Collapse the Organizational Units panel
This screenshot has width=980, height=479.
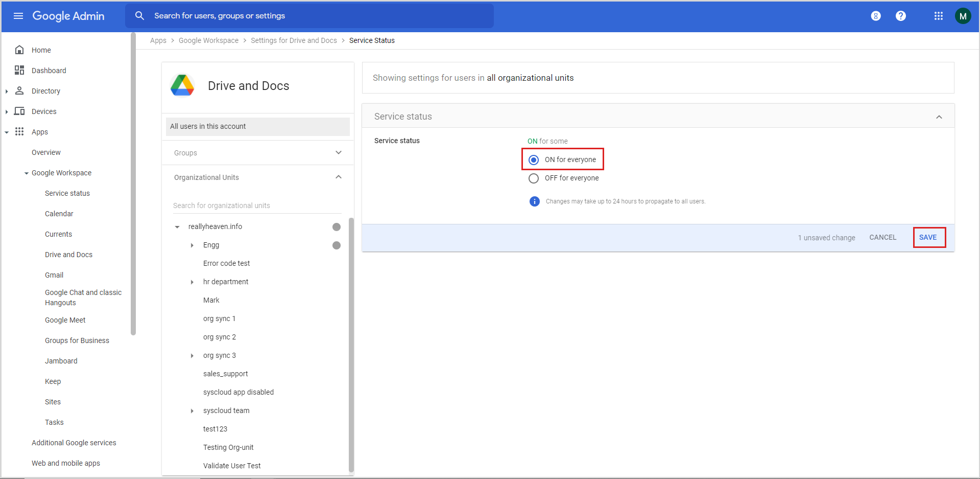tap(339, 177)
